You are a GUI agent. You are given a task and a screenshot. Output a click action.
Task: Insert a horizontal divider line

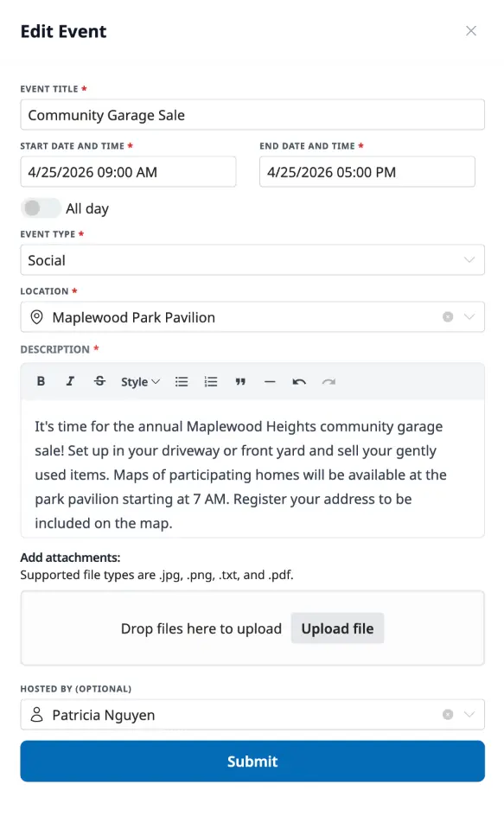[x=269, y=381]
